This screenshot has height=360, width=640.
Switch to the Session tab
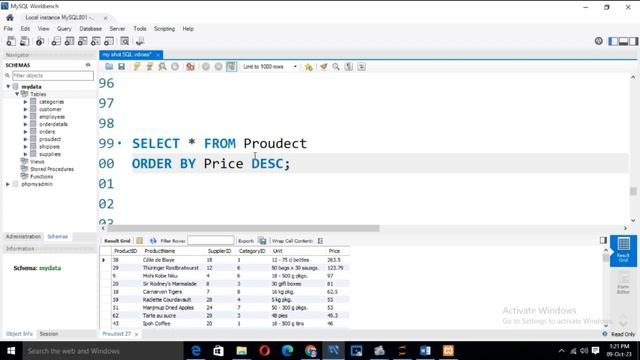click(x=49, y=334)
